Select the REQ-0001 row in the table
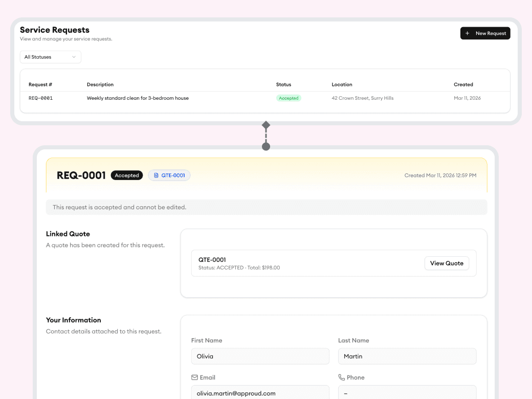Image resolution: width=532 pixels, height=399 pixels. pos(205,98)
